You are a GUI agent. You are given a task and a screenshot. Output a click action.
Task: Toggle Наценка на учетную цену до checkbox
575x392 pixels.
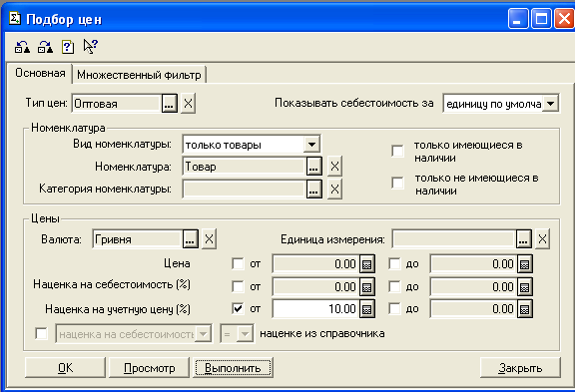394,308
